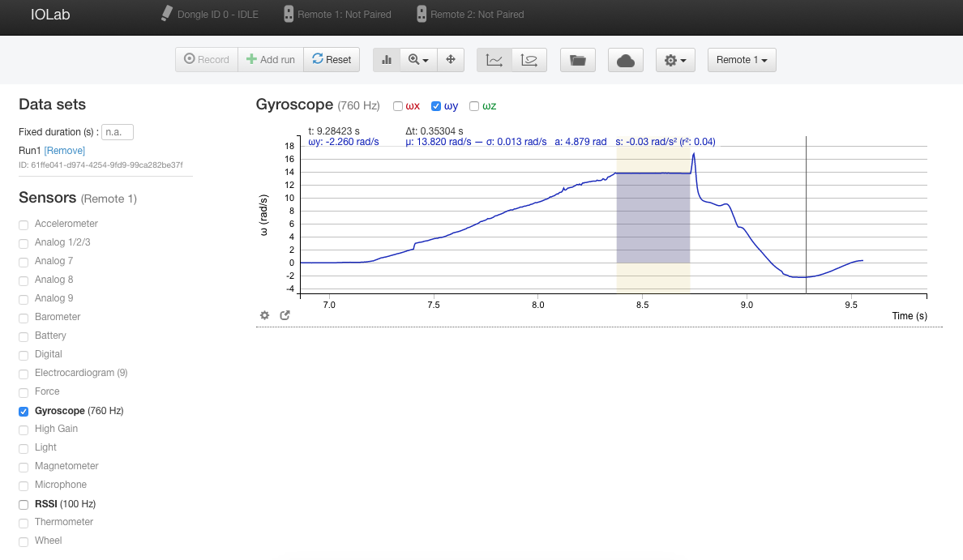Open the settings gear dropdown

pos(675,59)
